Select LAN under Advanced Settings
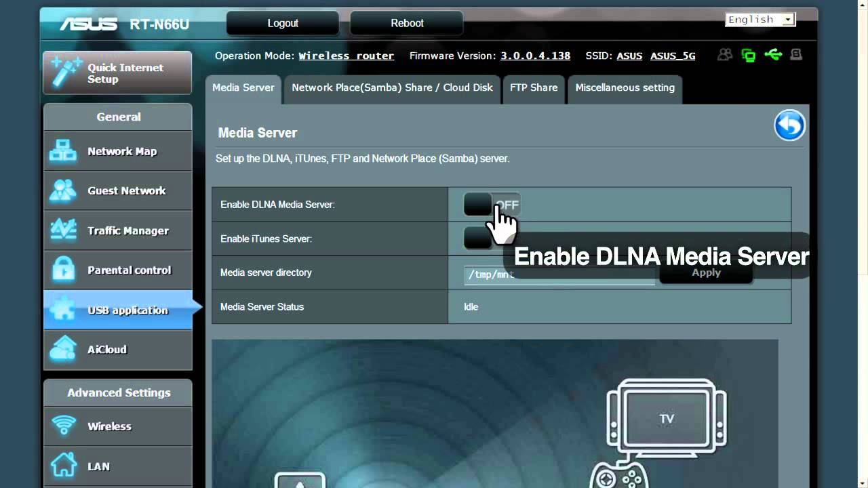 (x=118, y=466)
